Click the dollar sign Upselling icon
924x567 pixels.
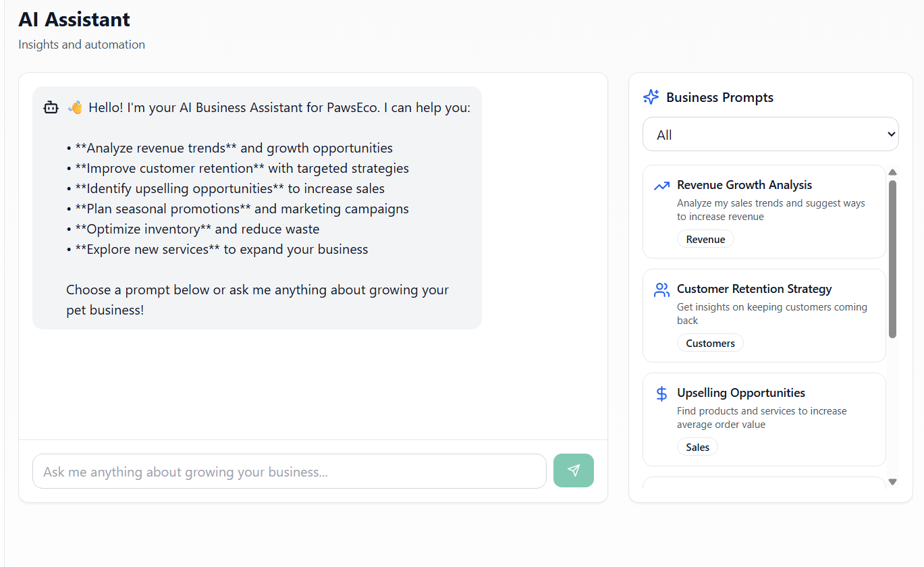coord(661,394)
